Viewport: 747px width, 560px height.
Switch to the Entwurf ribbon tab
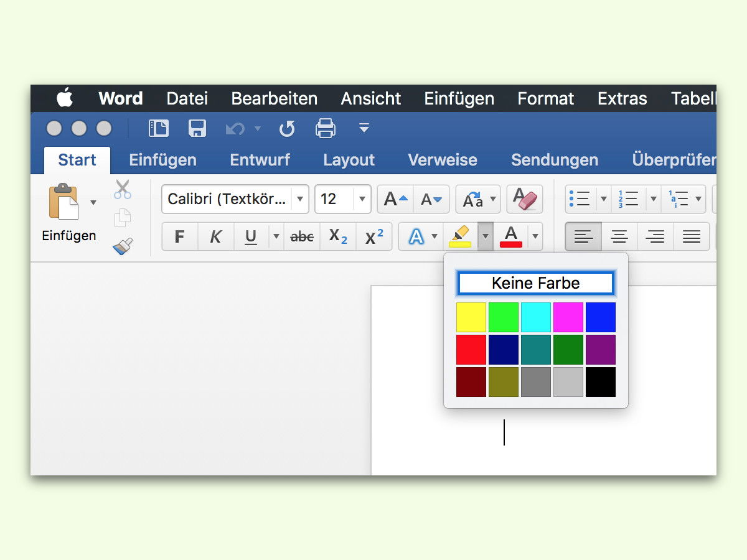(260, 160)
